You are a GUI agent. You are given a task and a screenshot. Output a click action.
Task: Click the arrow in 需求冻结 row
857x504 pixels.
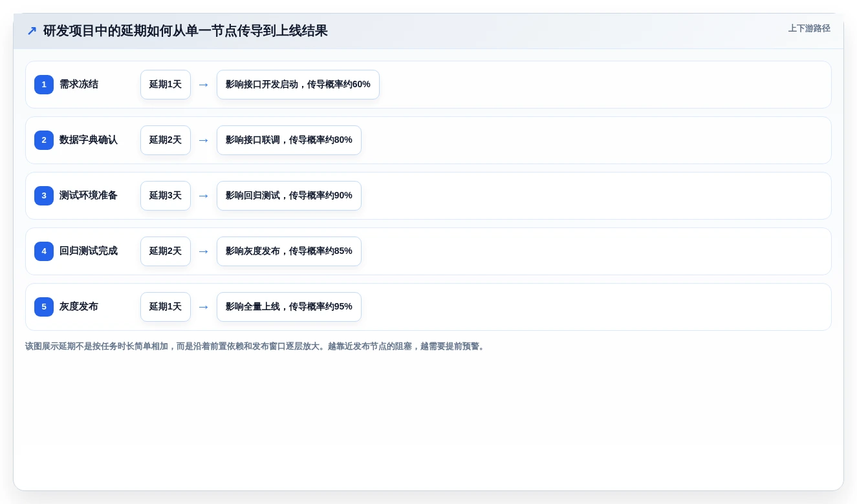coord(204,85)
